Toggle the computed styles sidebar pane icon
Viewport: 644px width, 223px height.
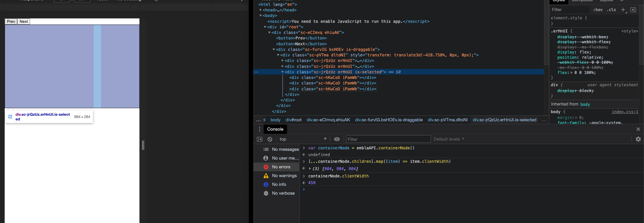click(x=633, y=10)
